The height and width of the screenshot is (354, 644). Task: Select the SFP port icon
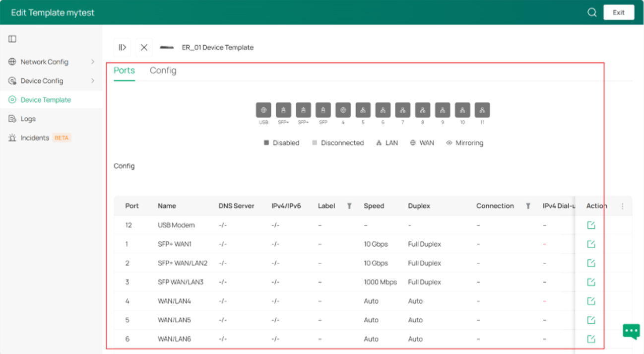click(x=323, y=110)
